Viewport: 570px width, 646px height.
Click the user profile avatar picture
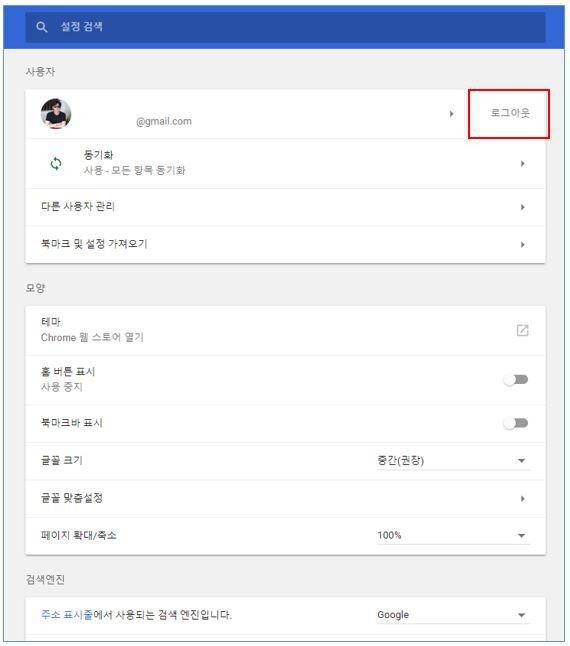coord(56,114)
